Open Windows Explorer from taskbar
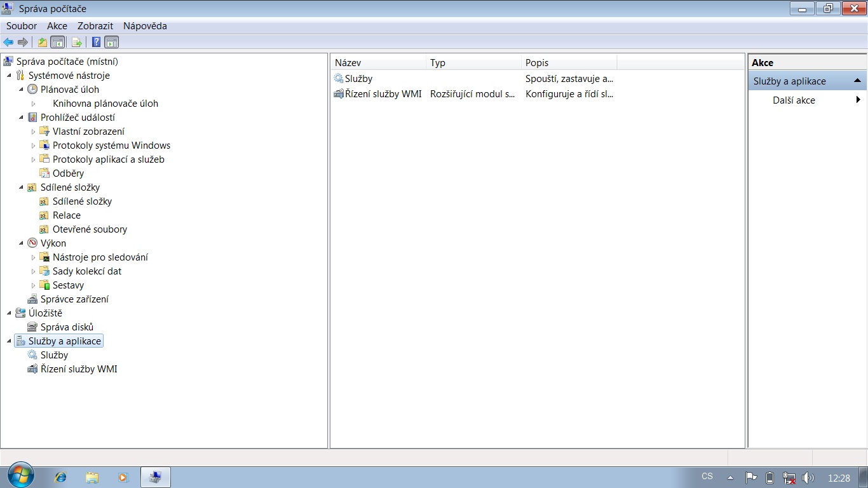868x488 pixels. coord(92,477)
